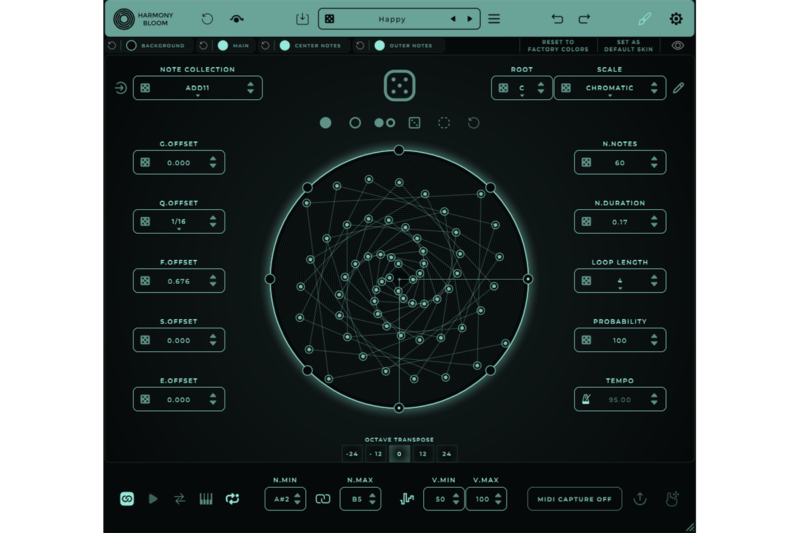The image size is (800, 533).
Task: Click the undo arrow in top bar
Action: [x=558, y=19]
